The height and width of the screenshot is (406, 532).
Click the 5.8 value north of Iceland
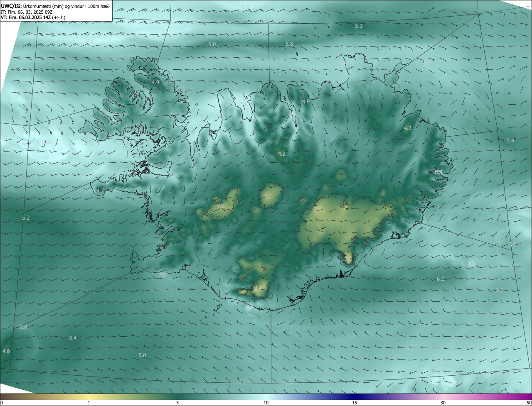pos(289,44)
